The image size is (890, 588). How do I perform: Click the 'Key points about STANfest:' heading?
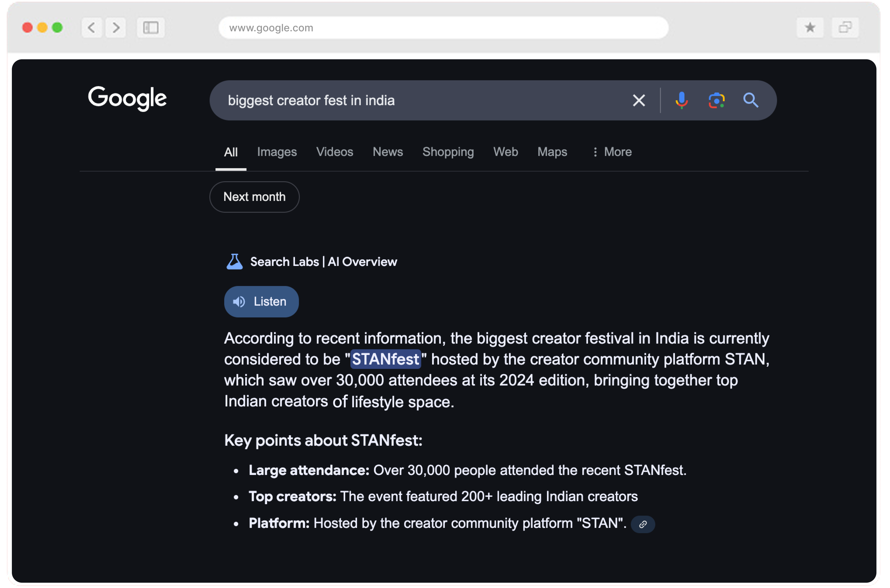pyautogui.click(x=323, y=441)
